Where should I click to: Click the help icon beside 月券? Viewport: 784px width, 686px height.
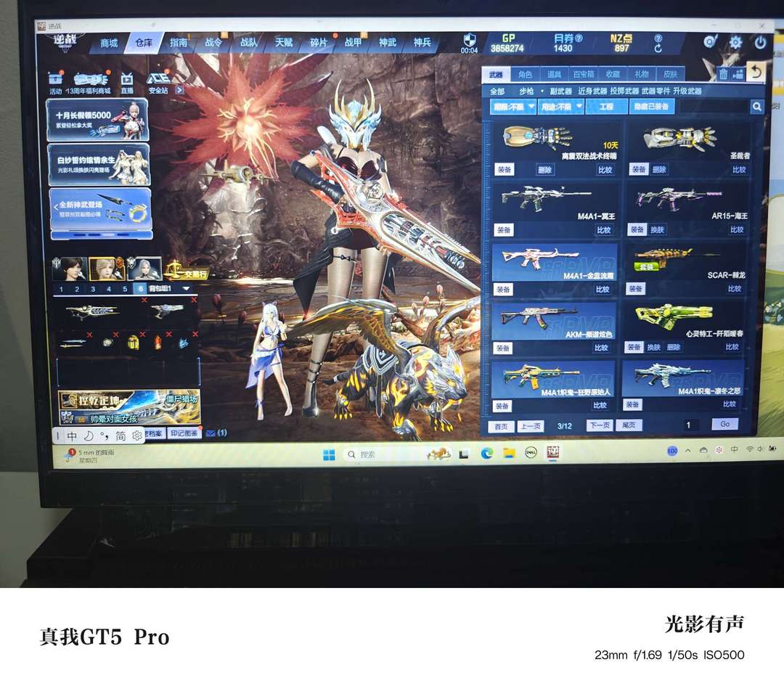pyautogui.click(x=579, y=38)
